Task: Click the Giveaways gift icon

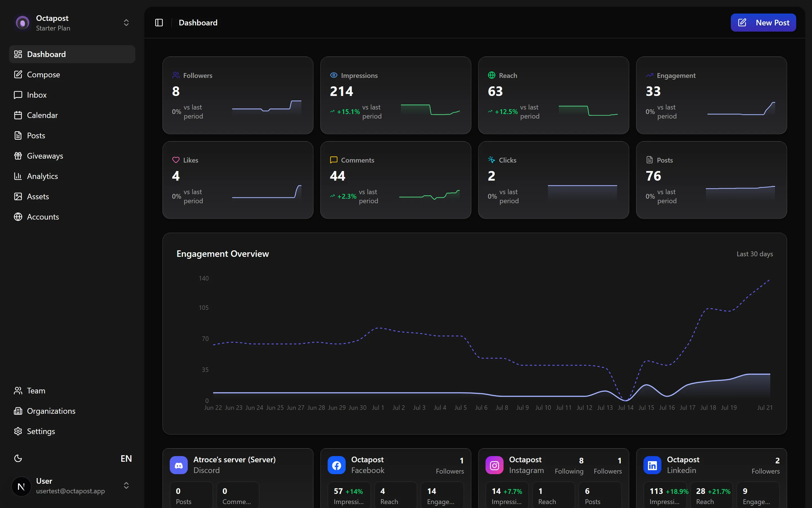Action: point(18,156)
